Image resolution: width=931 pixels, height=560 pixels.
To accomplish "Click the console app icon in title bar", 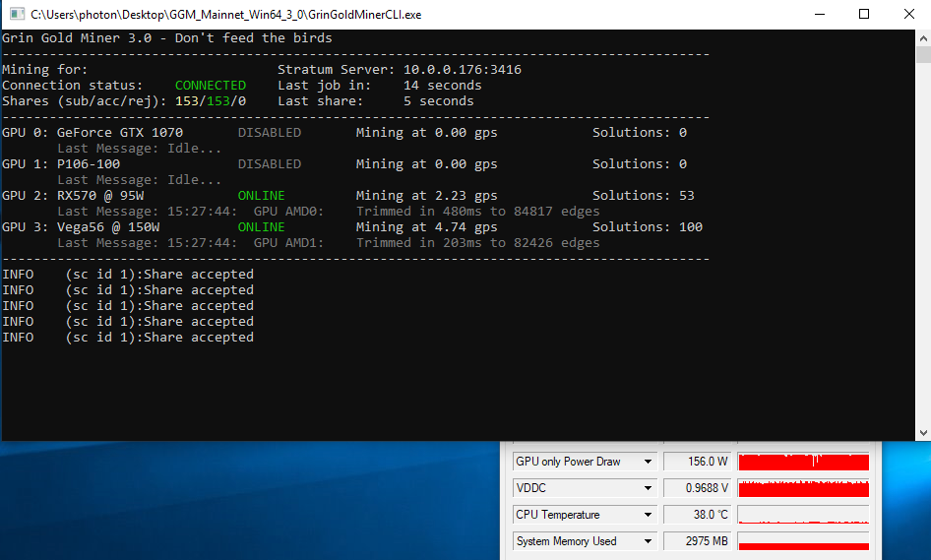I will (14, 15).
